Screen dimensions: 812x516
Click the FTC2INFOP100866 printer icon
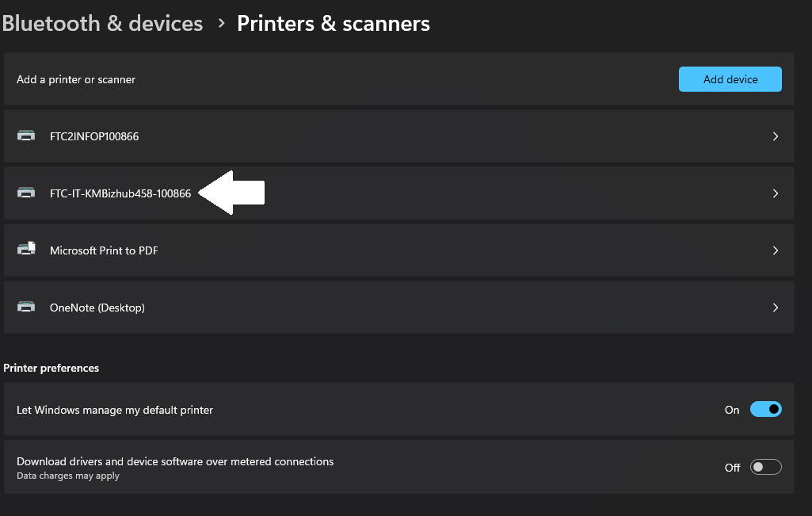coord(26,136)
